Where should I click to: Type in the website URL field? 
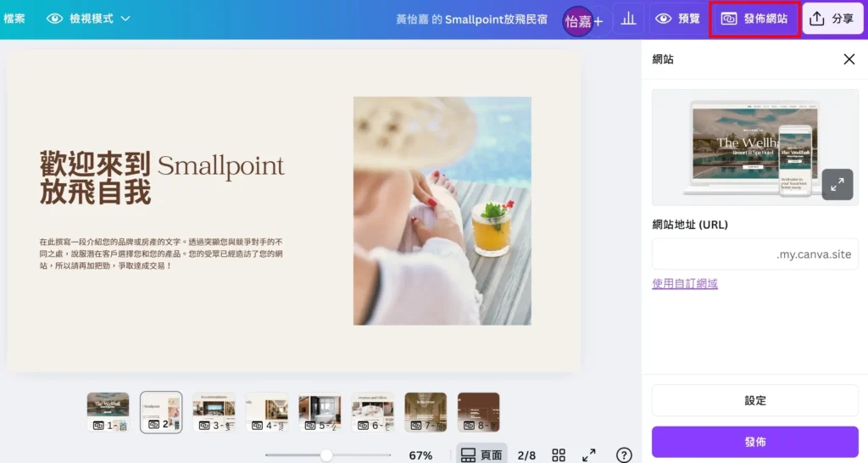712,254
